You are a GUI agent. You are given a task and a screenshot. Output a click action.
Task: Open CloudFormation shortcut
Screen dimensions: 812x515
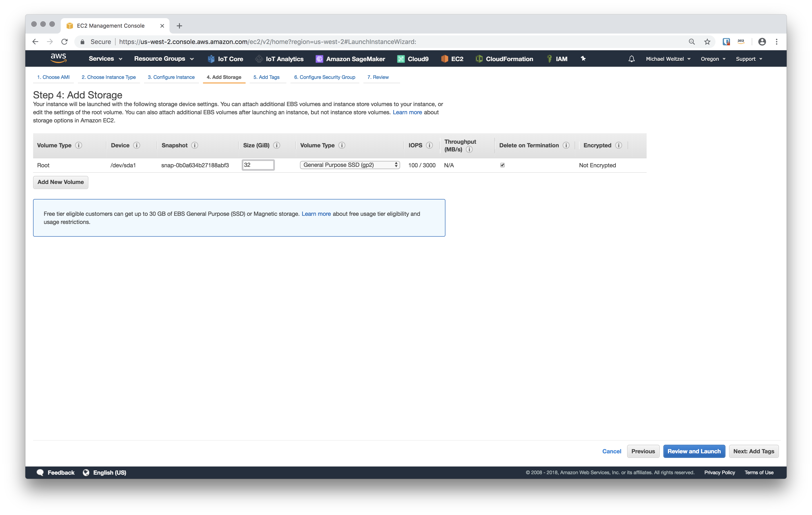[505, 59]
